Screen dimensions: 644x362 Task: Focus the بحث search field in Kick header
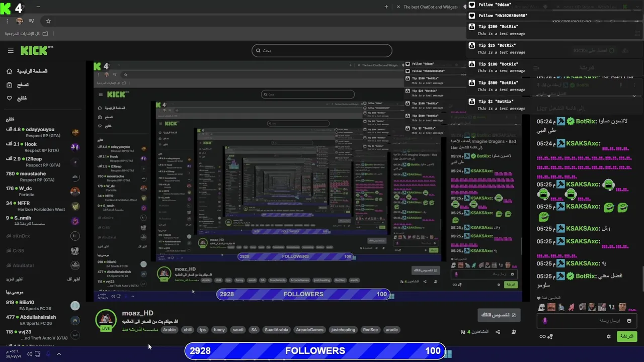(x=321, y=50)
